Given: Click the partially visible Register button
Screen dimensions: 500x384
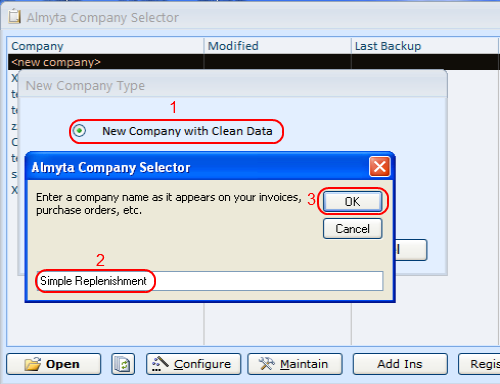Looking at the screenshot, I should coord(479,364).
